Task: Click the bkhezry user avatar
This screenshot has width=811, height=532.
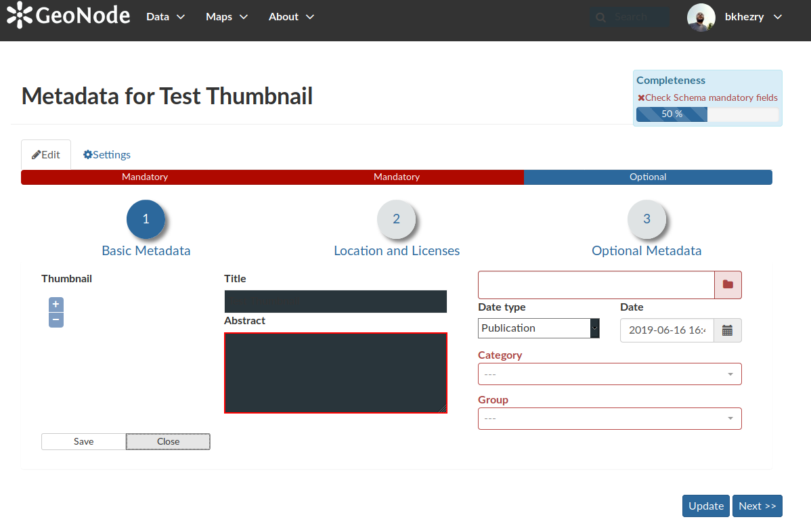Action: pos(701,18)
